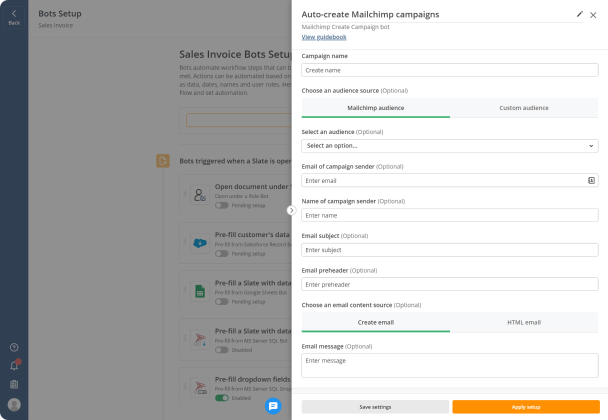The width and height of the screenshot is (608, 420).
Task: Toggle the Pre-fill from Google Sheets Bot switch
Action: pos(222,302)
